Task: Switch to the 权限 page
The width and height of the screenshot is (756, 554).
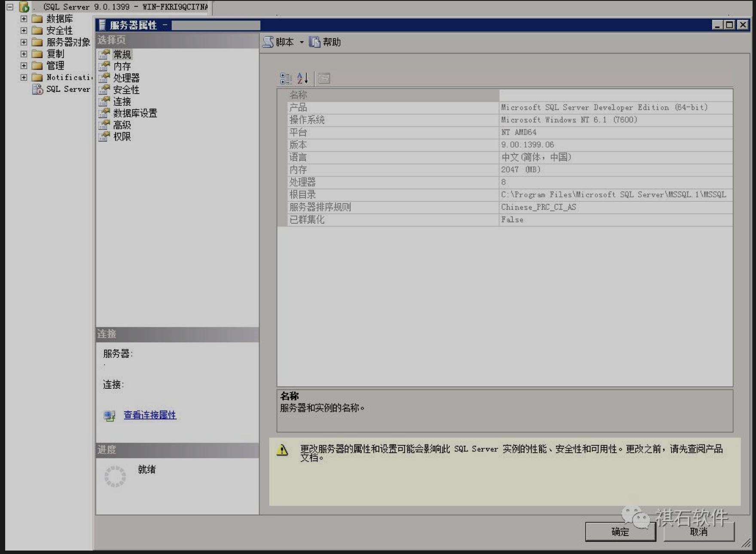Action: pos(122,137)
